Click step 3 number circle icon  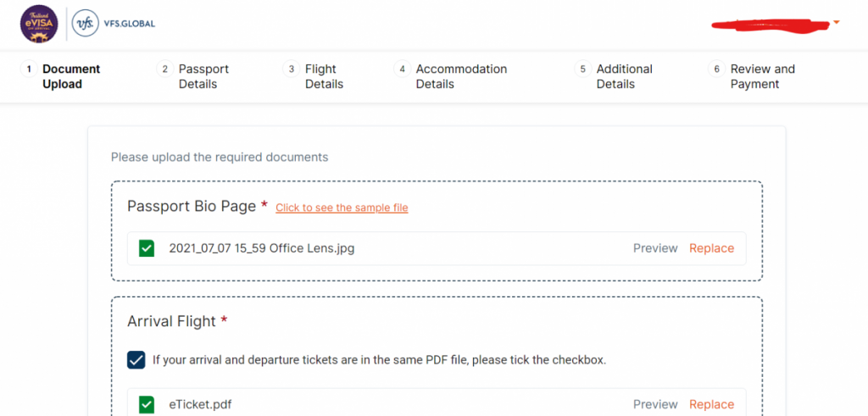pos(292,69)
